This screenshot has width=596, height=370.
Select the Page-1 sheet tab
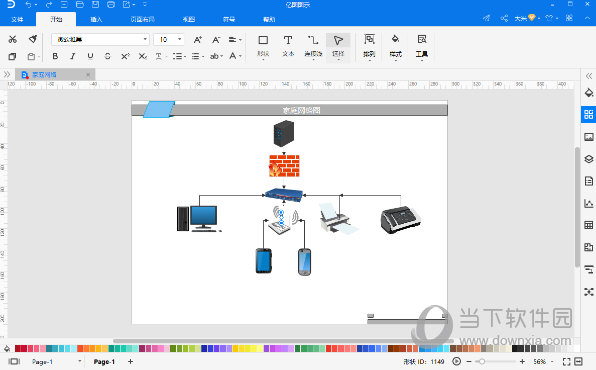[104, 361]
